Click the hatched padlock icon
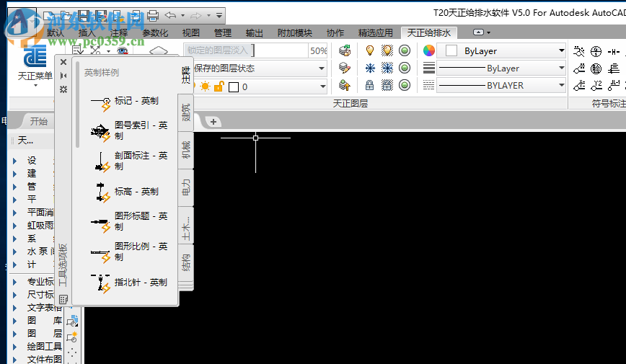The width and height of the screenshot is (626, 364). point(387,85)
